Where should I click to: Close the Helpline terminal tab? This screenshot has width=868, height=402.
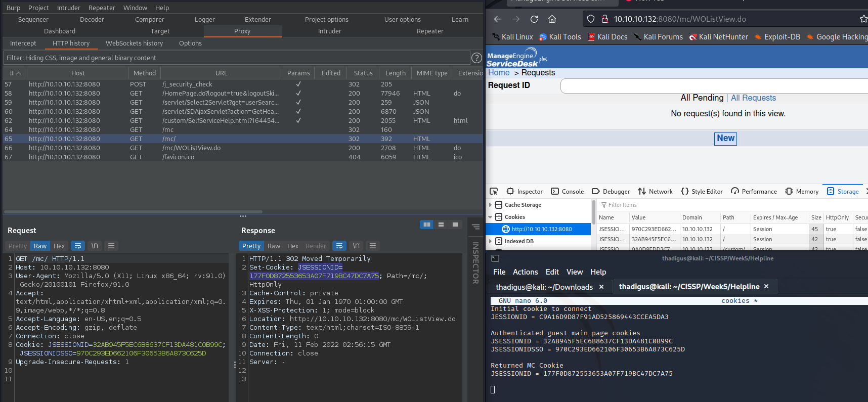point(766,286)
